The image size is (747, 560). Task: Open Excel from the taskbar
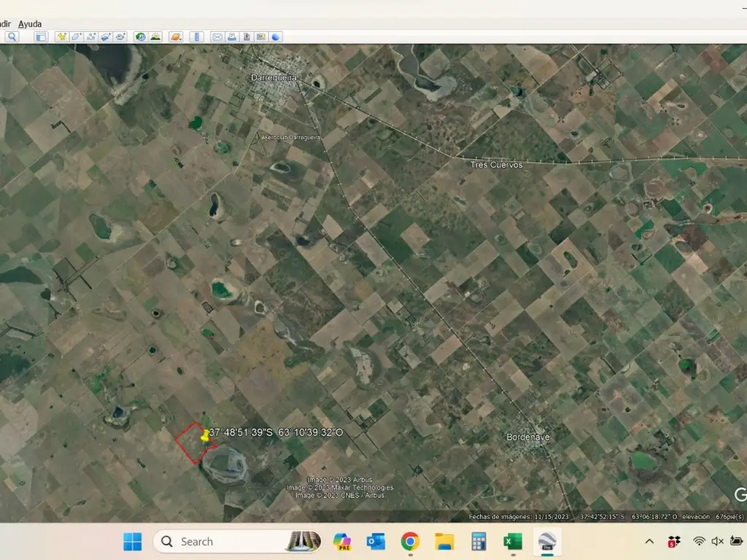[512, 541]
